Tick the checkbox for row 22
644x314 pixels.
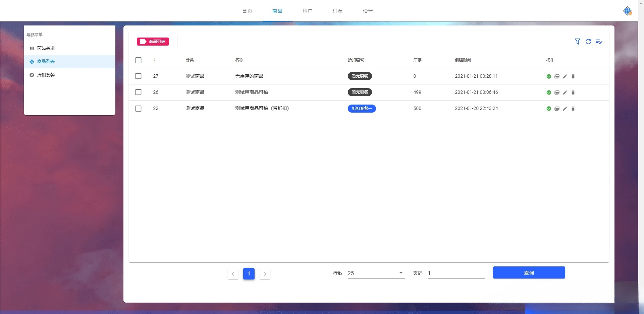point(138,109)
